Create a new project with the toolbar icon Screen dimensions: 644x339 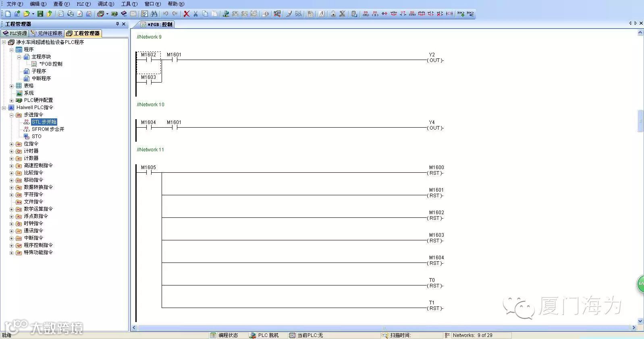pyautogui.click(x=8, y=14)
